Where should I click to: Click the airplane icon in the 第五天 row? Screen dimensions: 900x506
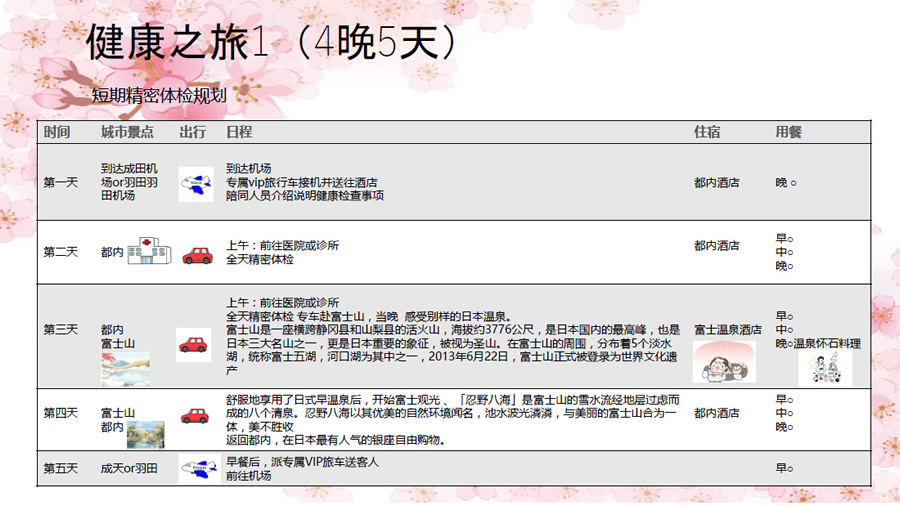[198, 468]
